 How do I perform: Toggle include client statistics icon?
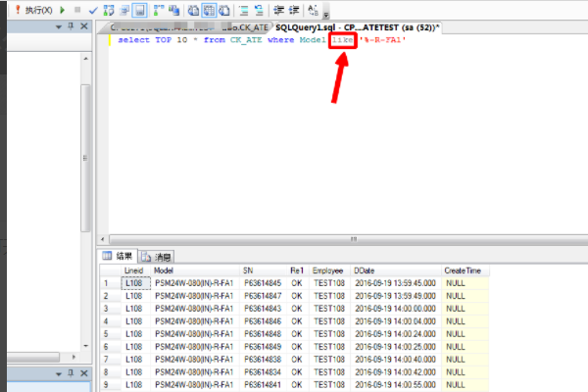tap(173, 11)
